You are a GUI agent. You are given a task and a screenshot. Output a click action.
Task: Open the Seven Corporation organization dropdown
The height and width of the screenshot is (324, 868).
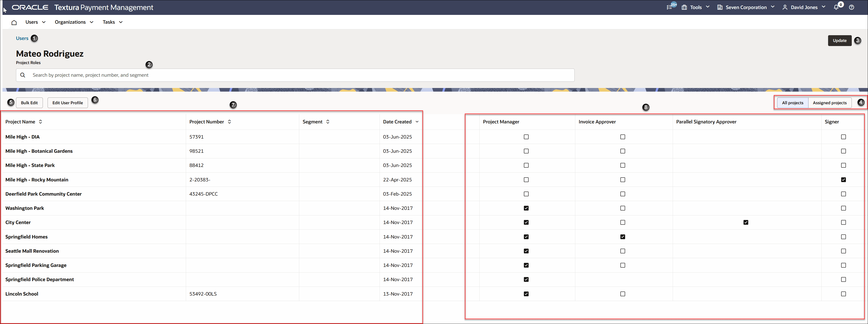click(746, 7)
